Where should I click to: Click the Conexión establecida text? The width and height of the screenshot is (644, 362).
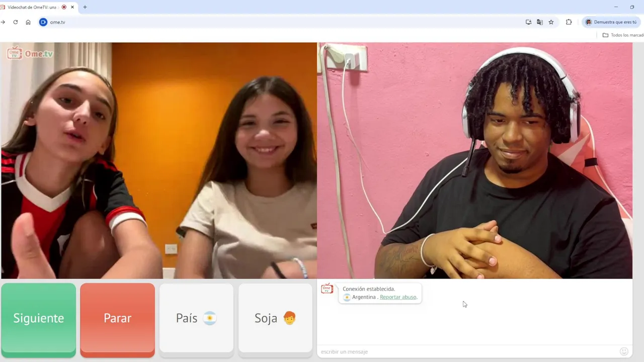point(369,289)
